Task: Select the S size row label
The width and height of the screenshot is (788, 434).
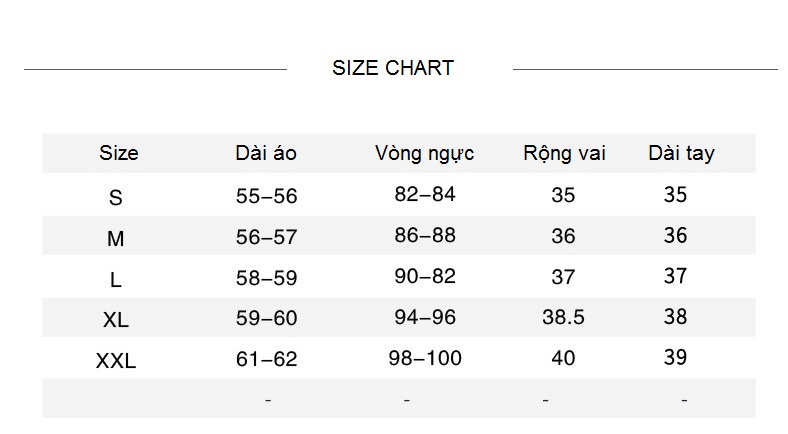Action: pyautogui.click(x=116, y=198)
